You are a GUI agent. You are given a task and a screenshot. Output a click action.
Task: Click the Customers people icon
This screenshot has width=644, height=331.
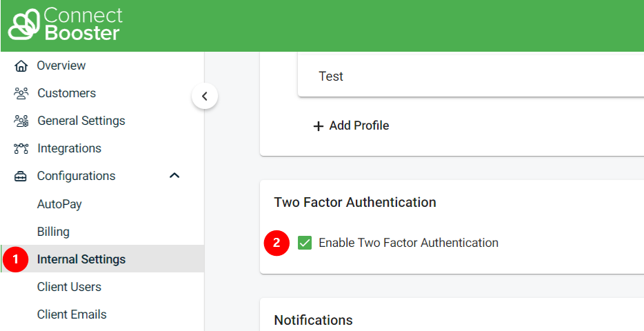(x=21, y=93)
